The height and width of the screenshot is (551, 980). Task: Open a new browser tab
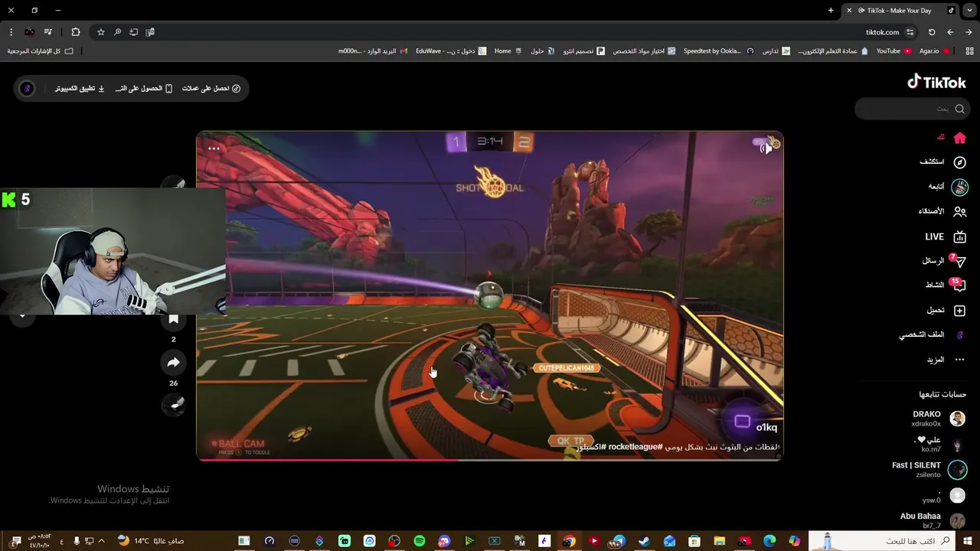coord(831,10)
